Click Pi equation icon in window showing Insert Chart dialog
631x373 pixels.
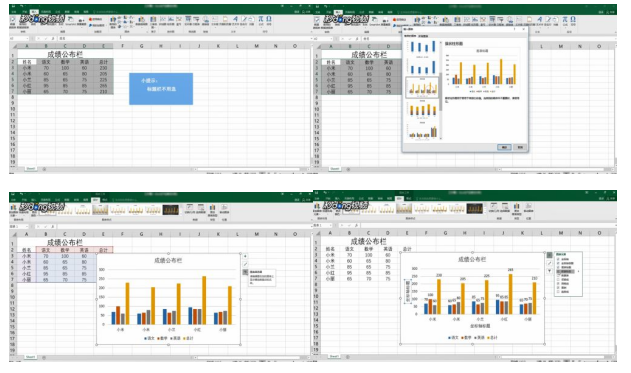(x=565, y=19)
